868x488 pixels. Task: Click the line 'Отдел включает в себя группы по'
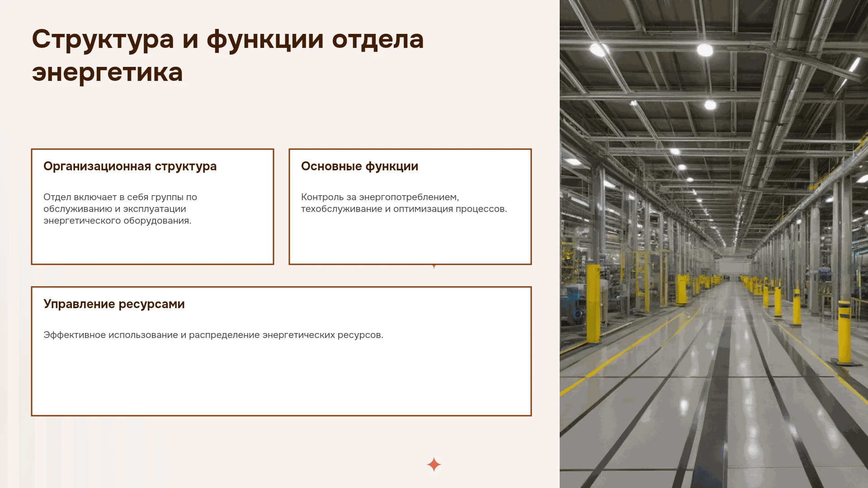(x=120, y=197)
